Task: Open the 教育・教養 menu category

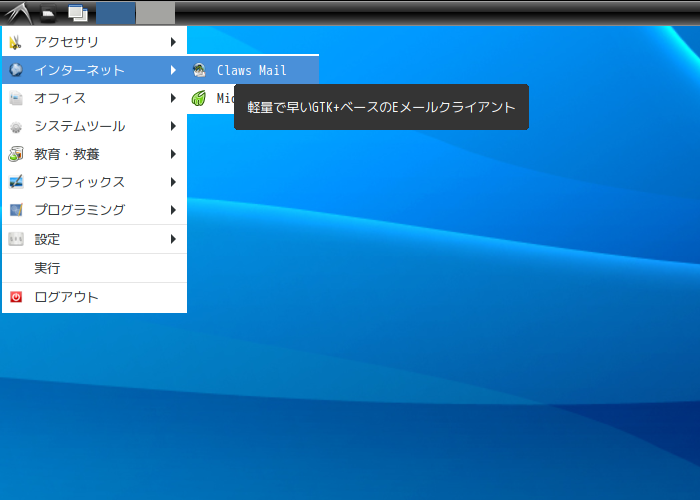Action: click(94, 154)
